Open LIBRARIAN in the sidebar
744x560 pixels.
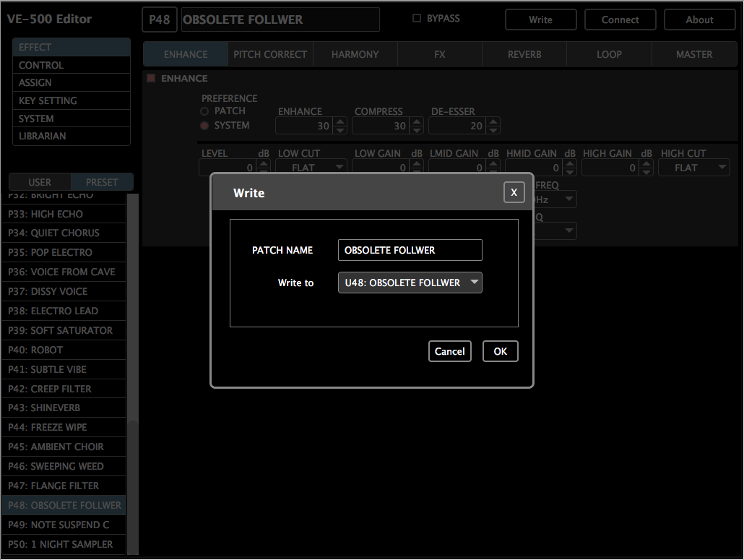72,136
